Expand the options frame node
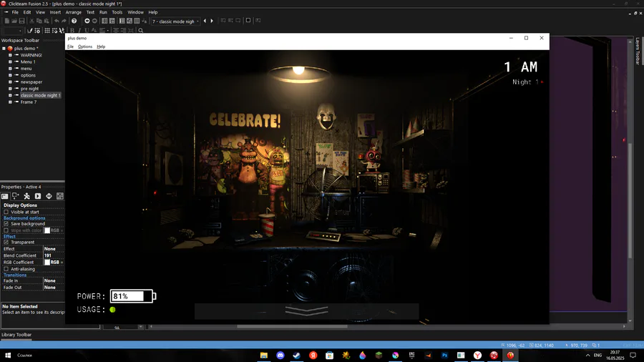 [x=10, y=76]
